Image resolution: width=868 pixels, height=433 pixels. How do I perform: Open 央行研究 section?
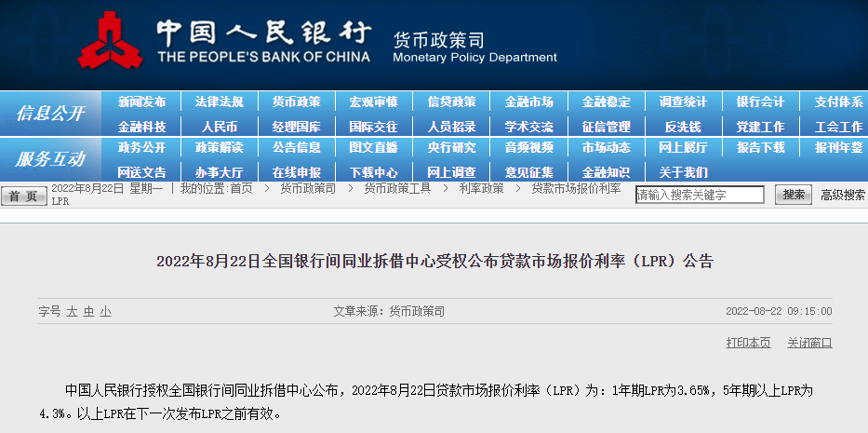451,147
